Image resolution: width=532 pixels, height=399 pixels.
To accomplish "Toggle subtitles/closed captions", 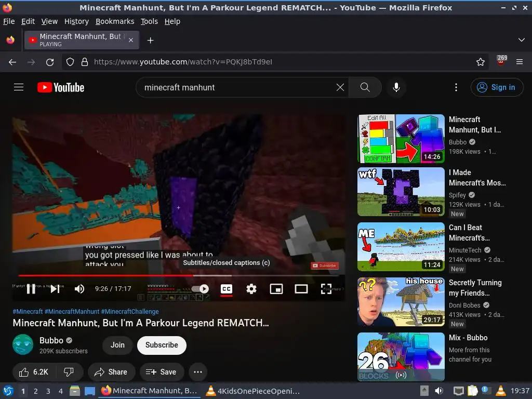I will pos(227,289).
